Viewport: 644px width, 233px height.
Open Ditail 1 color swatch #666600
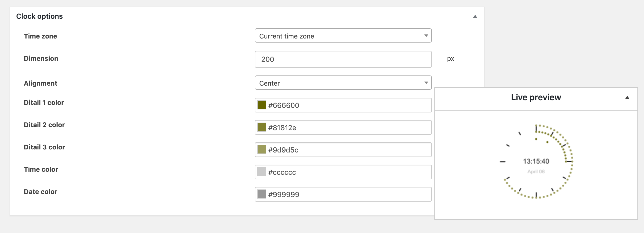(261, 105)
